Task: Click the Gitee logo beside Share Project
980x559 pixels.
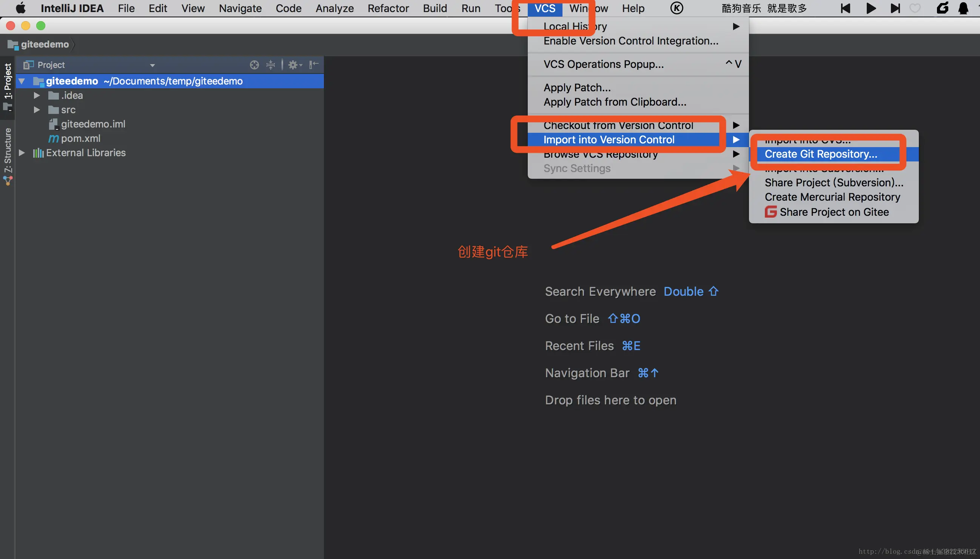Action: [x=770, y=212]
